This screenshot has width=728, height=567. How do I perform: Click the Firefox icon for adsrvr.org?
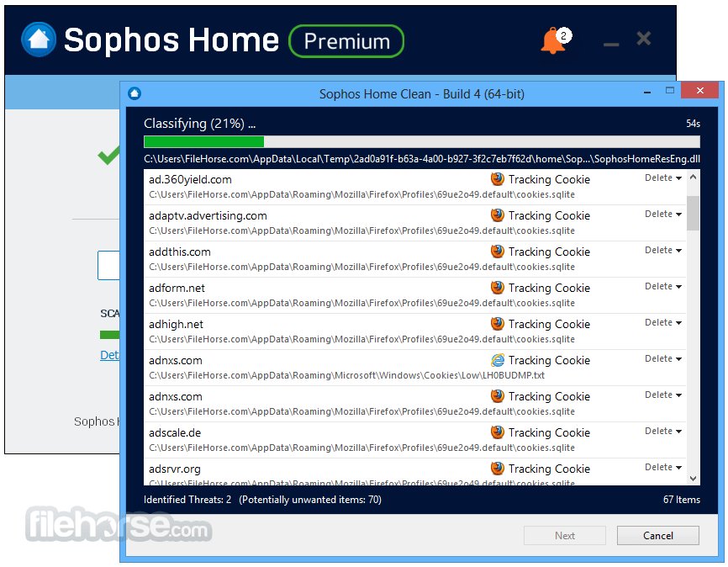pos(498,469)
